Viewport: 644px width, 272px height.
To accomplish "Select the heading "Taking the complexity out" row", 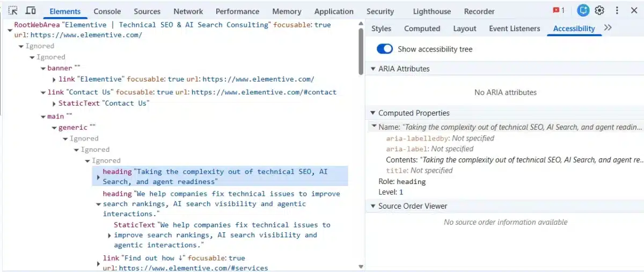I will (221, 177).
